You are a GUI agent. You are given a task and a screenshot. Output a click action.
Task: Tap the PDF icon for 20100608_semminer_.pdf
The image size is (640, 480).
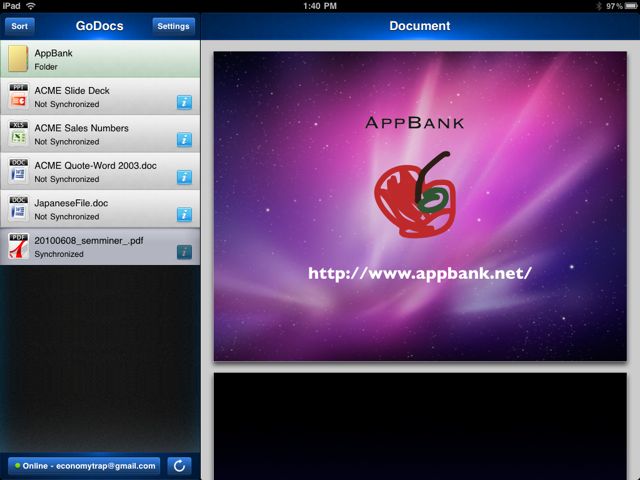pyautogui.click(x=18, y=246)
